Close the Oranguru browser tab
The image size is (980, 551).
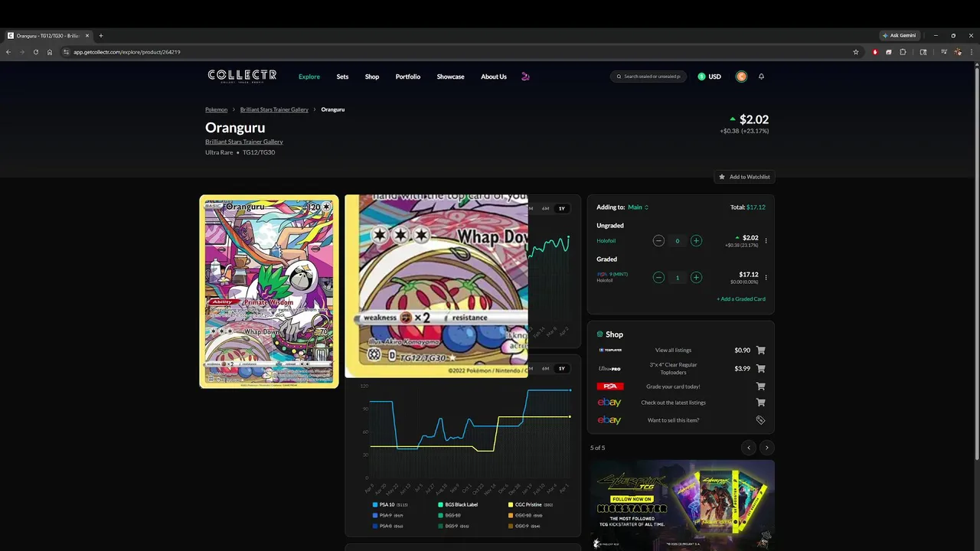point(87,35)
